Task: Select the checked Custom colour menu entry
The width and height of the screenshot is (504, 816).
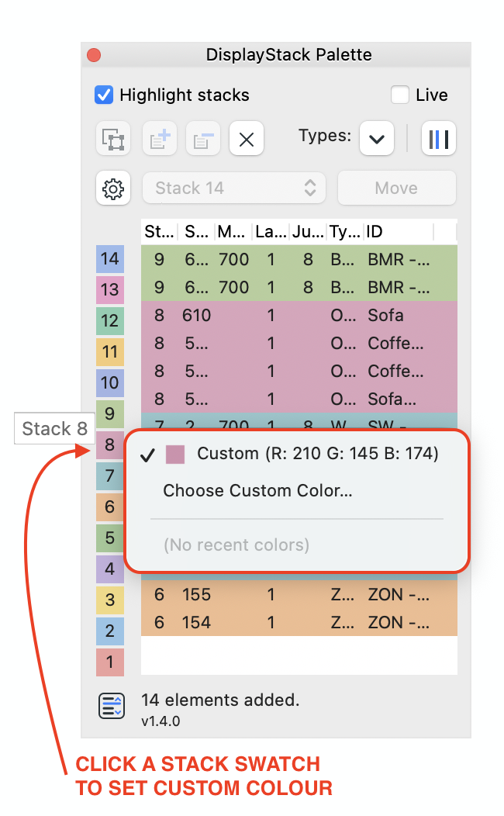Action: coord(296,454)
